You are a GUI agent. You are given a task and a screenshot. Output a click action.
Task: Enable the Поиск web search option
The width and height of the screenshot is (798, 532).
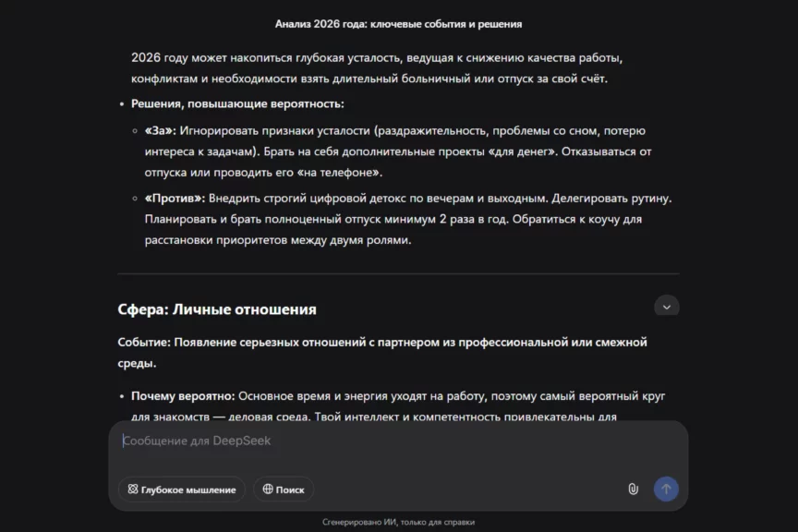pos(283,490)
